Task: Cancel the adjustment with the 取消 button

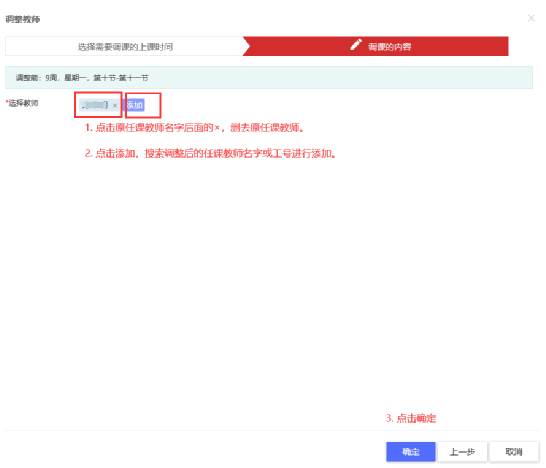Action: pos(514,452)
